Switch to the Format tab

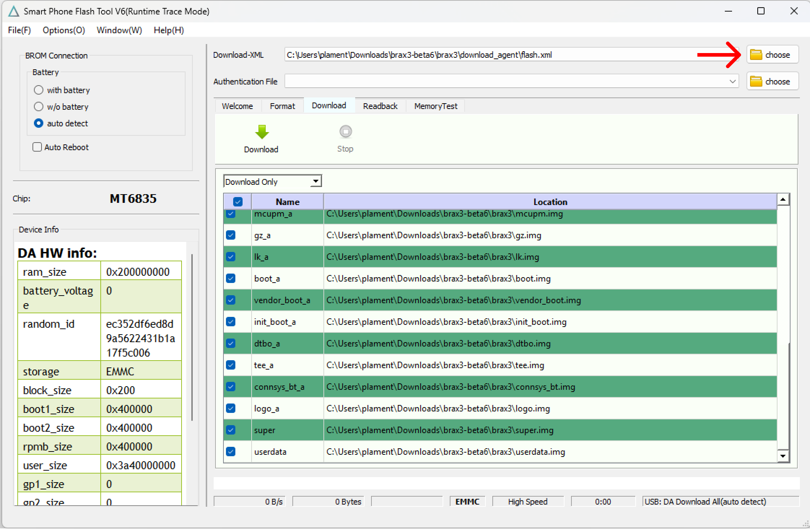282,106
